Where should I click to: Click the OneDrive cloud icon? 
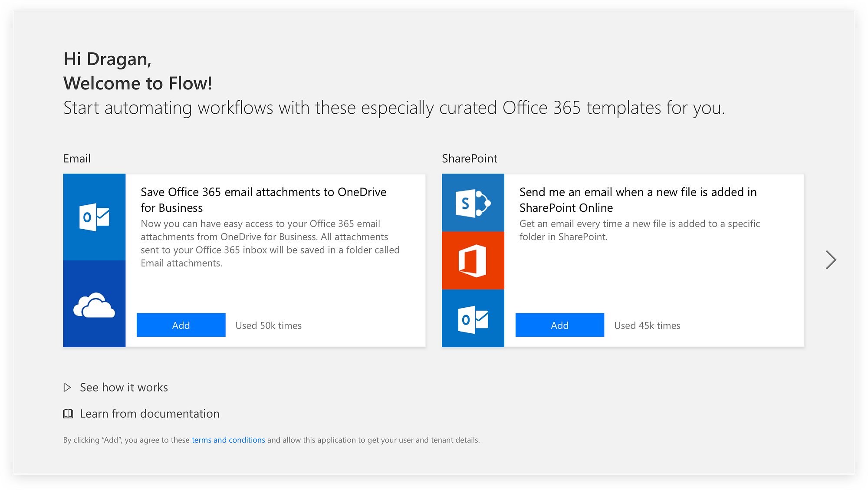click(94, 305)
